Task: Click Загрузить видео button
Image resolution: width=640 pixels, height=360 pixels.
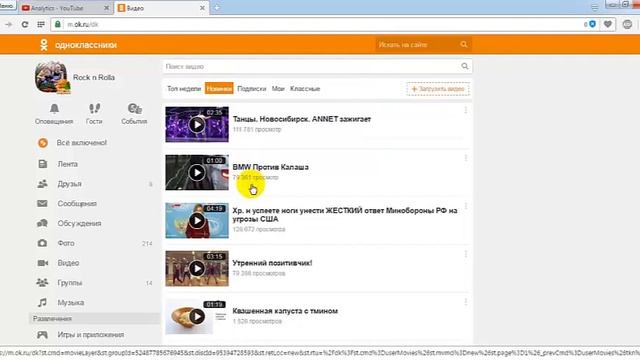Action: point(438,89)
